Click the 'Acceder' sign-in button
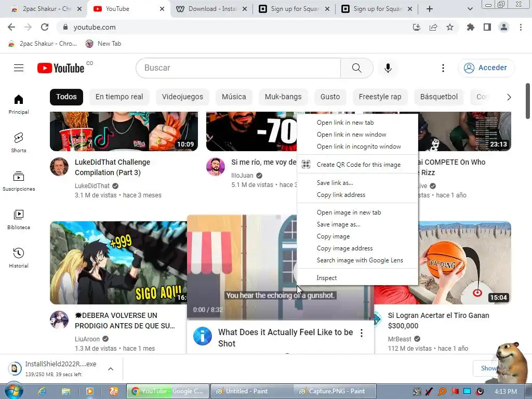 click(486, 68)
